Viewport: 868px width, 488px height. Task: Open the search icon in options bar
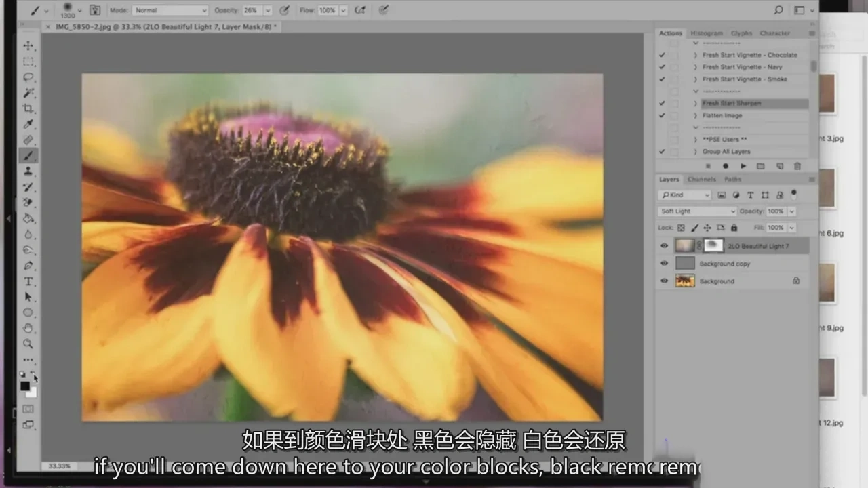click(x=778, y=10)
